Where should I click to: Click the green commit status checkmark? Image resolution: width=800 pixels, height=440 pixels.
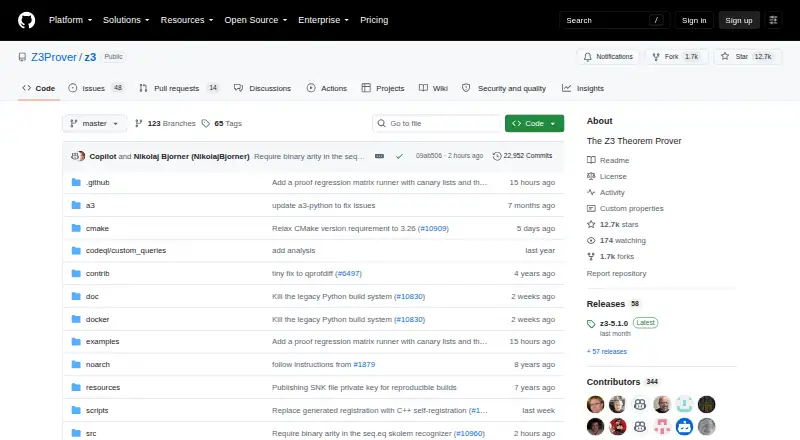tap(399, 156)
